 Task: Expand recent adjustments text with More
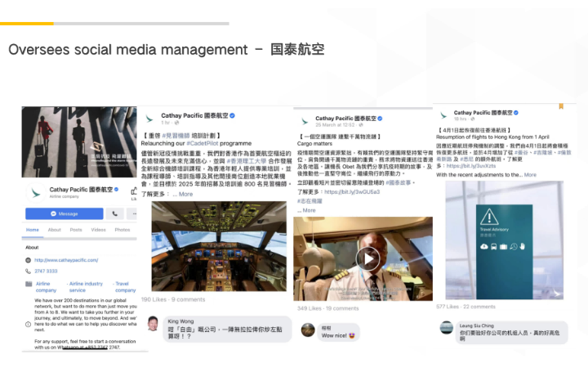530,175
